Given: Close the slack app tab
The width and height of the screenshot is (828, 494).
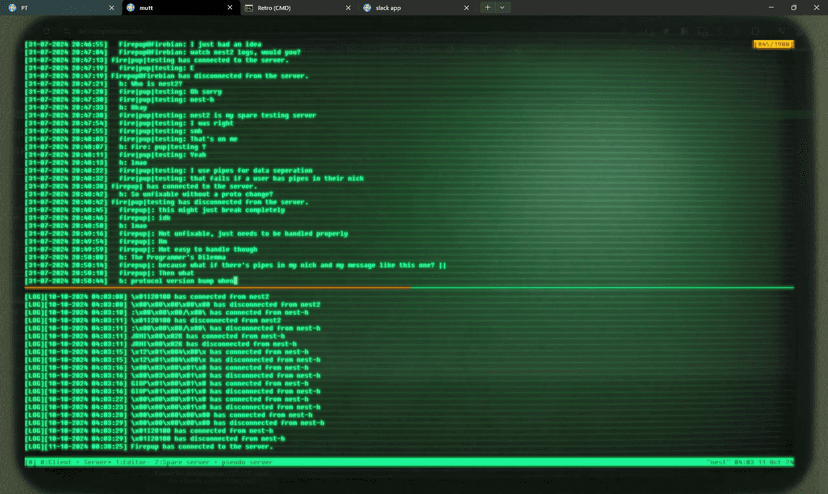Looking at the screenshot, I should tap(466, 7).
